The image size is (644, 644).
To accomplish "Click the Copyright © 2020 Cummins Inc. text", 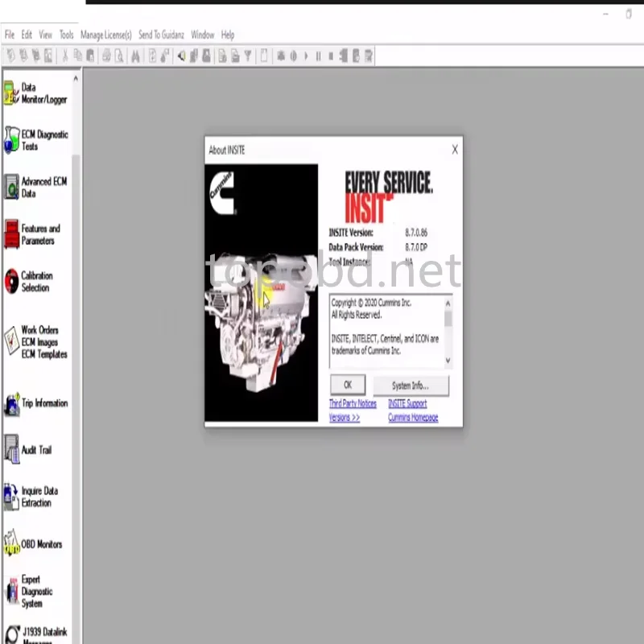I will pos(371,303).
